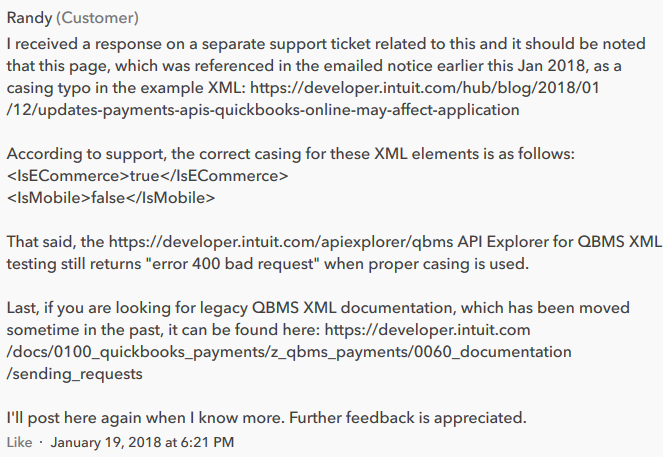Click the updates-payments-apis-quickbooks-online link line
Screen dimensions: 663x457
pyautogui.click(x=263, y=110)
